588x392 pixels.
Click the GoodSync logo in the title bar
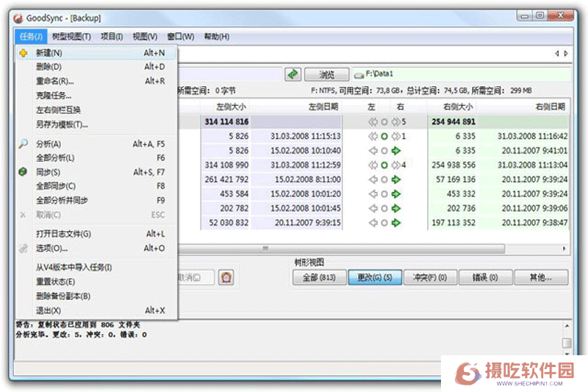click(18, 18)
